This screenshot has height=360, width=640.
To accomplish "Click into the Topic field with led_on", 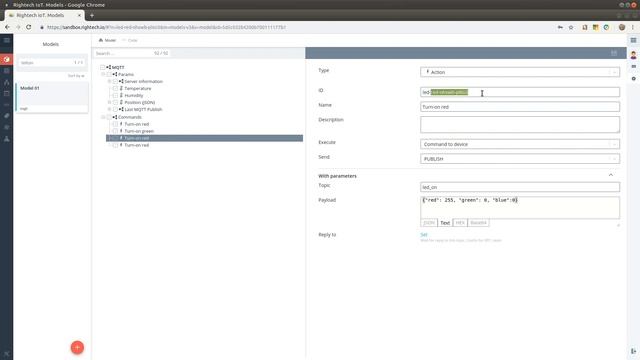I will (520, 187).
